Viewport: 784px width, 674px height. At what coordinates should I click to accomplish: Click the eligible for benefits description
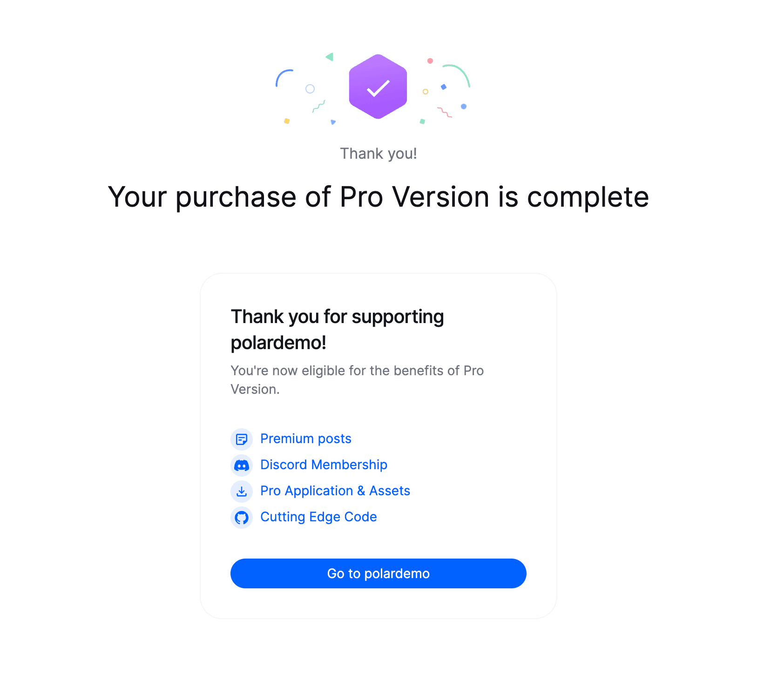(357, 379)
